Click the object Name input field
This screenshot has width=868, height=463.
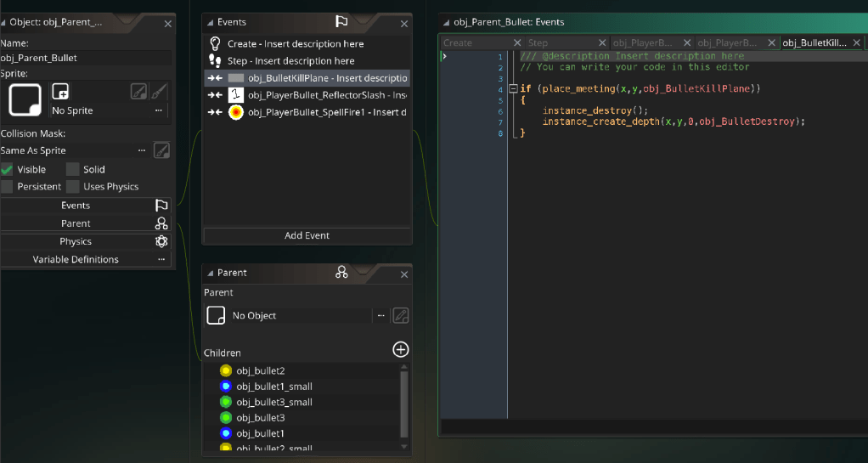pos(85,58)
